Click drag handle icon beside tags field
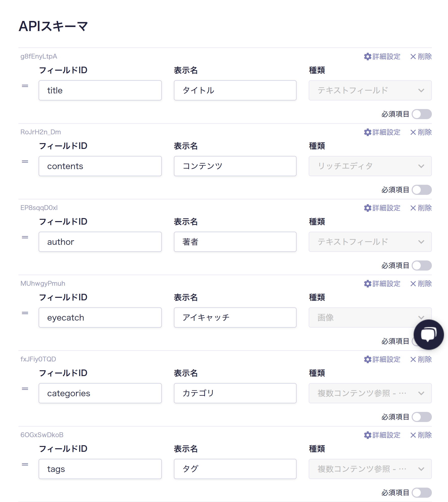This screenshot has height=502, width=448. click(25, 464)
